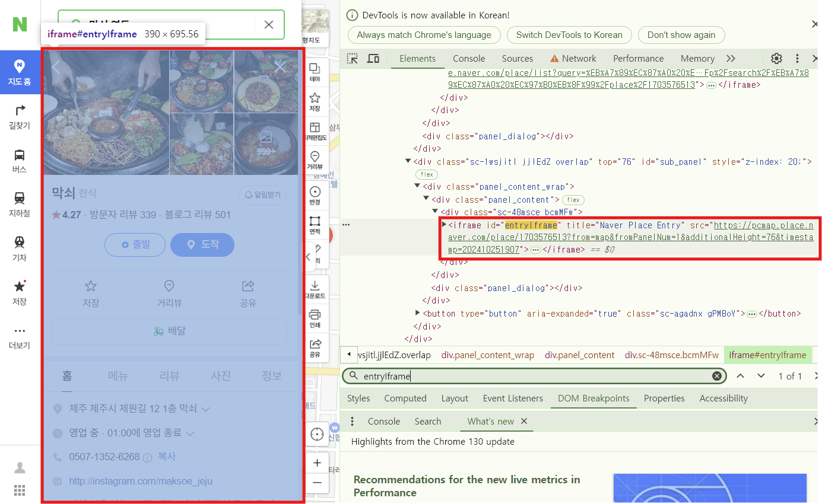Switch to the 메뉴 tab
This screenshot has width=822, height=504.
(118, 375)
